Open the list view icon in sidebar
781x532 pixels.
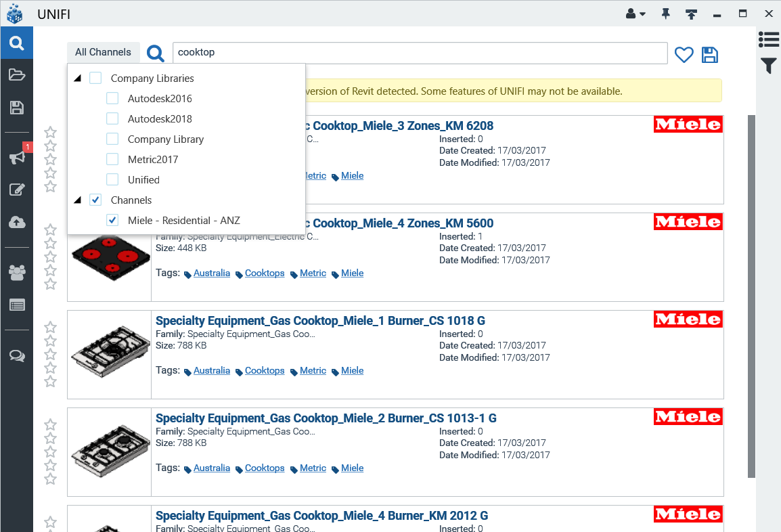pyautogui.click(x=17, y=305)
